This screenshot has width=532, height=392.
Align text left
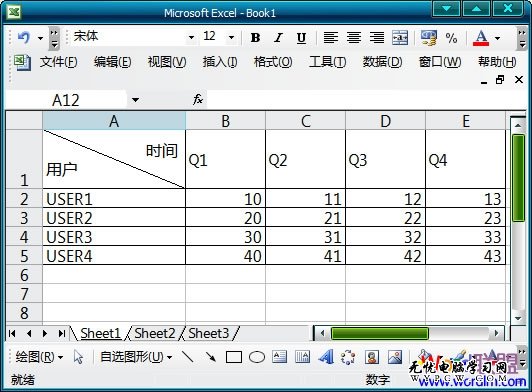[x=331, y=38]
